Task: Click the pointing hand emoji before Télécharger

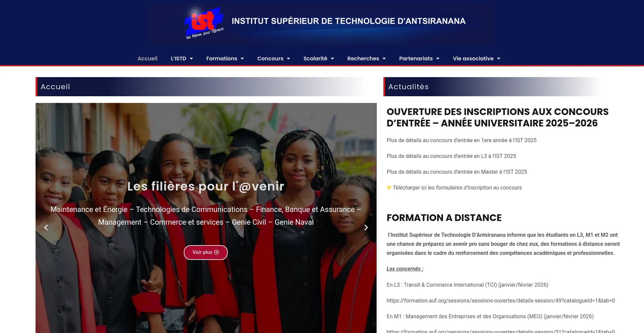Action: (389, 187)
